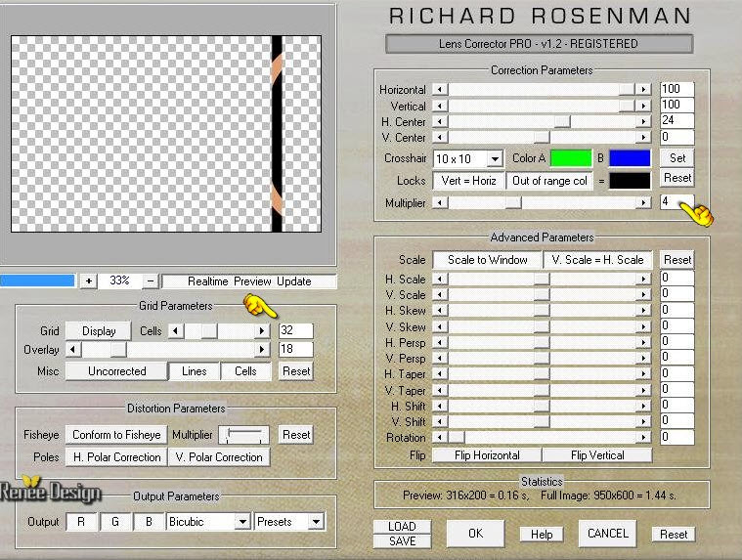Toggle H. Polar Correction

(x=116, y=456)
